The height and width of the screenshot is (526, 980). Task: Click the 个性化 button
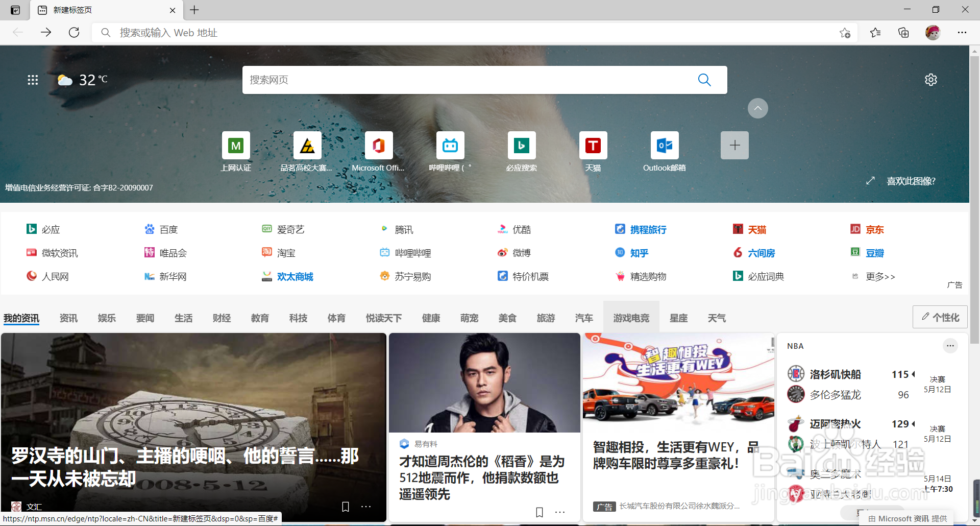[940, 317]
